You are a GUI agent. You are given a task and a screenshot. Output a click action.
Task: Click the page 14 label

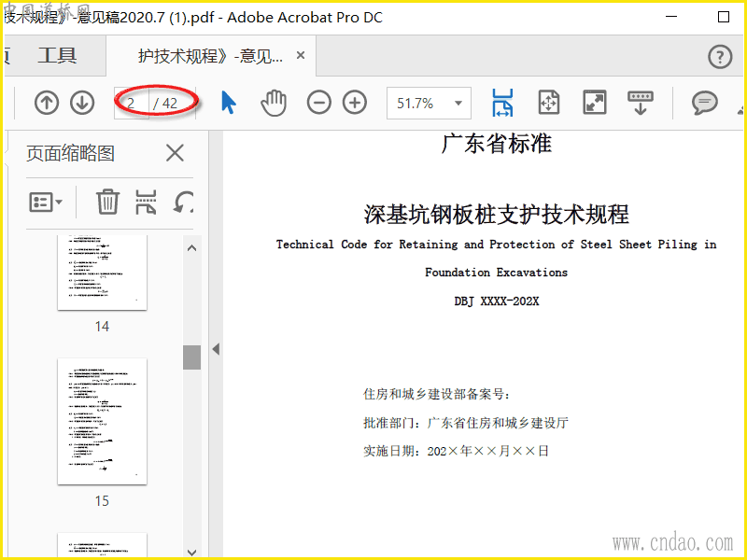[x=102, y=326]
